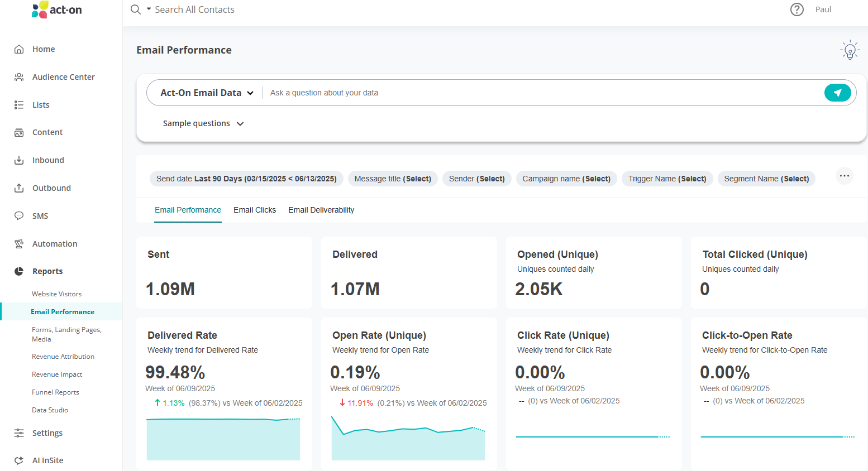Click the lightbulb insights icon
Screen dimensions: 868x471
click(x=850, y=50)
